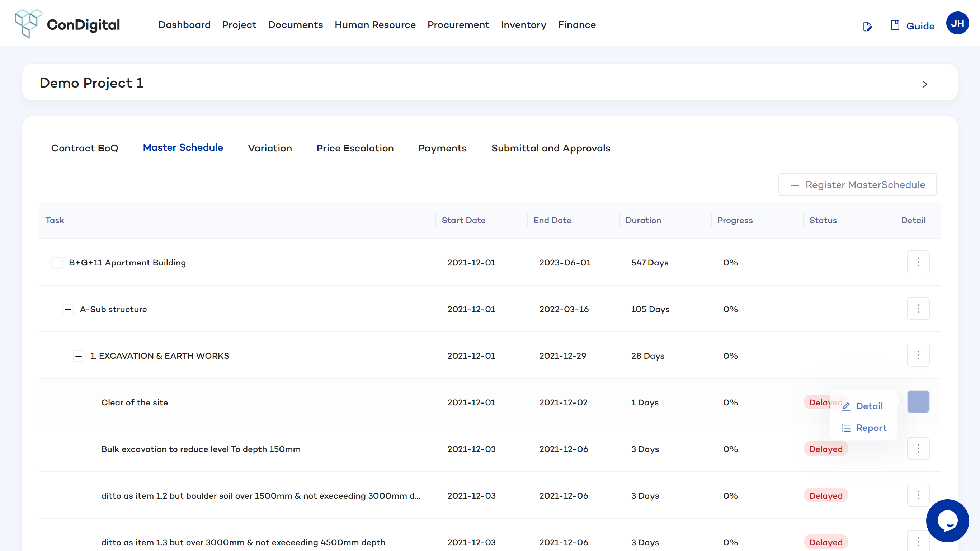Screen dimensions: 980x551
Task: Open three-dot menu for Excavation & Earth Works
Action: tap(918, 355)
